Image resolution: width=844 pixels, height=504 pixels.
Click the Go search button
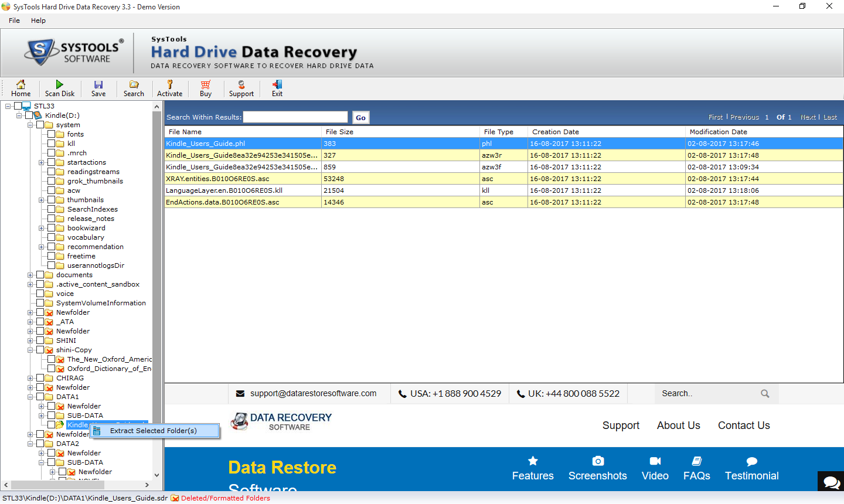(360, 117)
